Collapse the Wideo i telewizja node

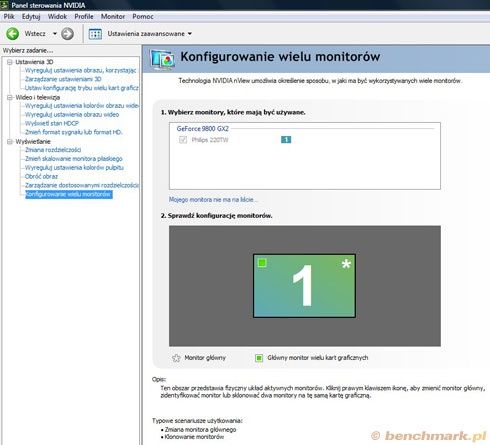tap(9, 97)
